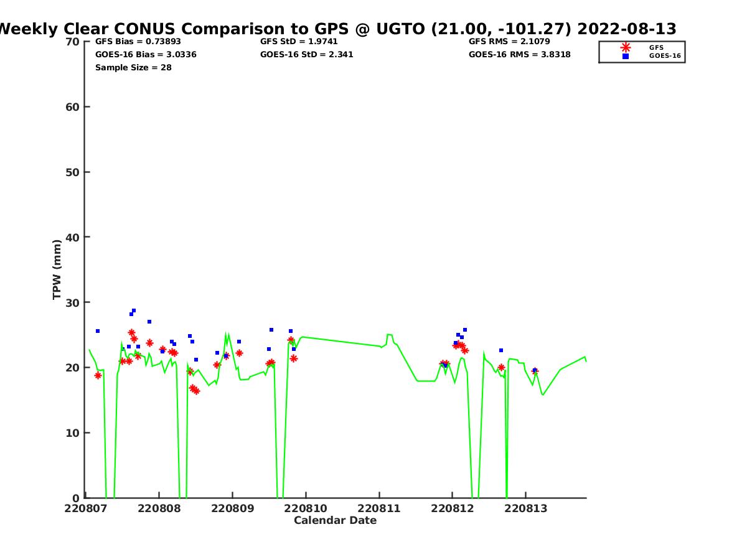747x560 pixels.
Task: Select the rightmost red GFS asterisk marker
Action: tap(534, 371)
